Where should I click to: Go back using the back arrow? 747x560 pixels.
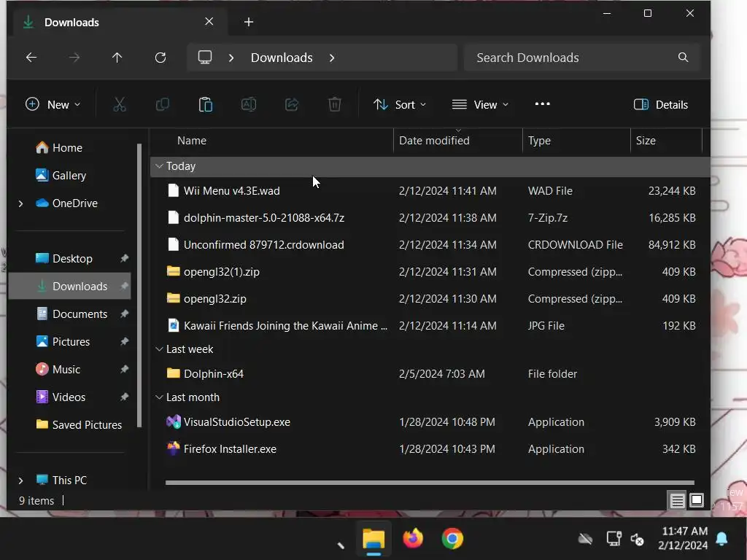click(x=31, y=58)
